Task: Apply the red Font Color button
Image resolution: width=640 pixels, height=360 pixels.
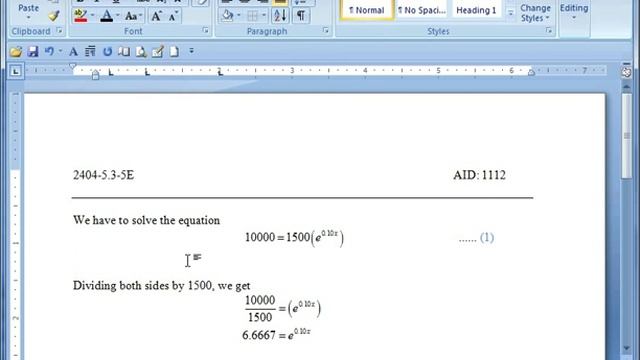Action: click(107, 16)
